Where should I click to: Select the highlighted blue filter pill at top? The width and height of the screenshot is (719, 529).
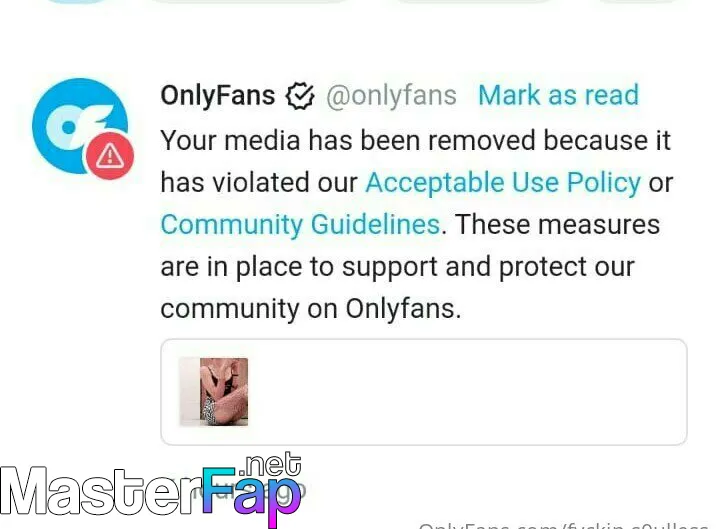pos(77,1)
